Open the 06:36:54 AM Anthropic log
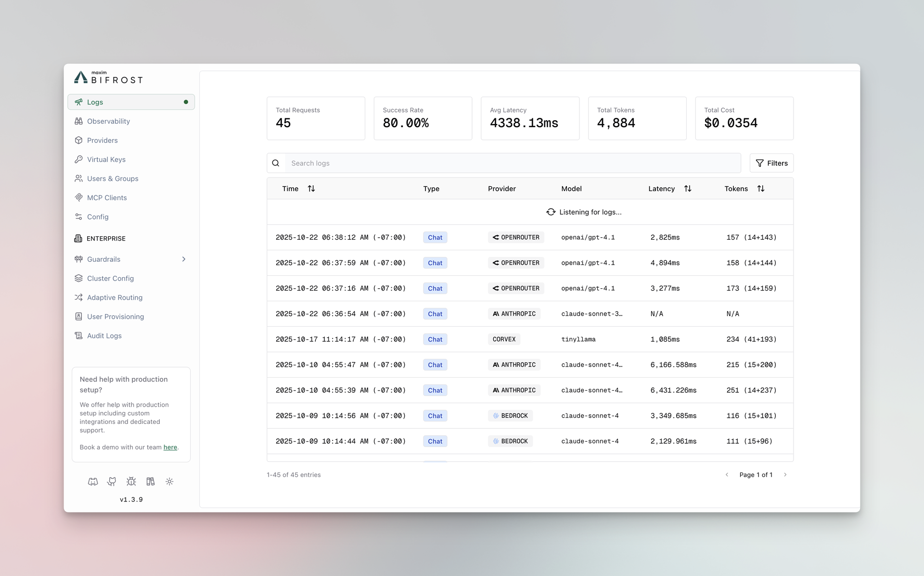 [x=530, y=314]
